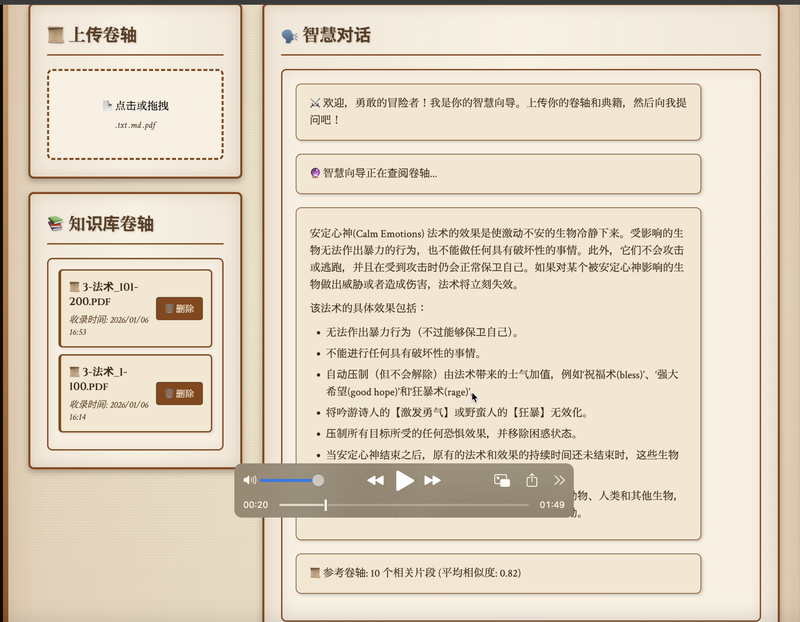Click the 智慧向导正在查阅卷轴 status message
Screen dimensions: 800x622
pyautogui.click(x=498, y=173)
